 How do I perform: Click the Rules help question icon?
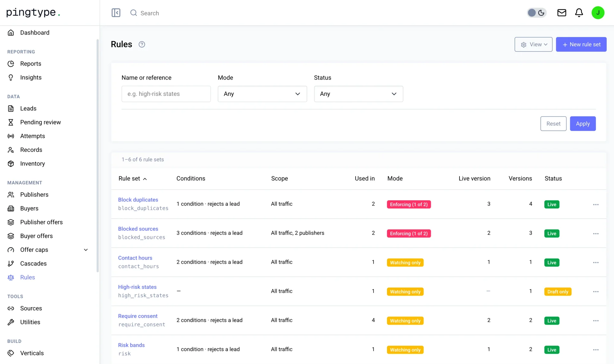(142, 44)
